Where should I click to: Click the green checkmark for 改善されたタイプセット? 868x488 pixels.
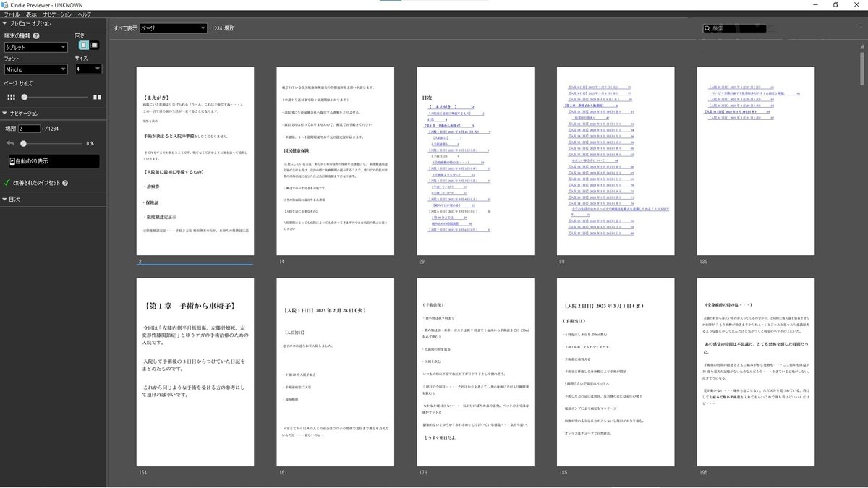pos(7,183)
